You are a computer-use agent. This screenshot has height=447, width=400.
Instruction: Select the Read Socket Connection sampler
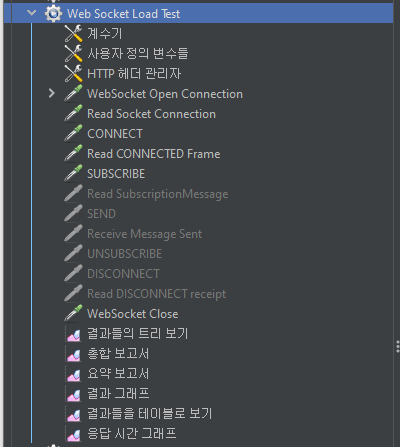point(151,114)
